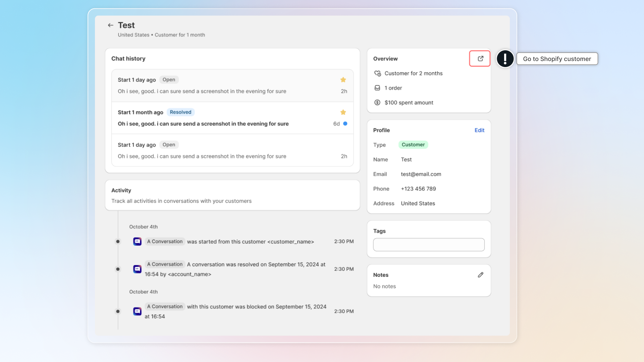Click the Tags input field

[x=429, y=245]
